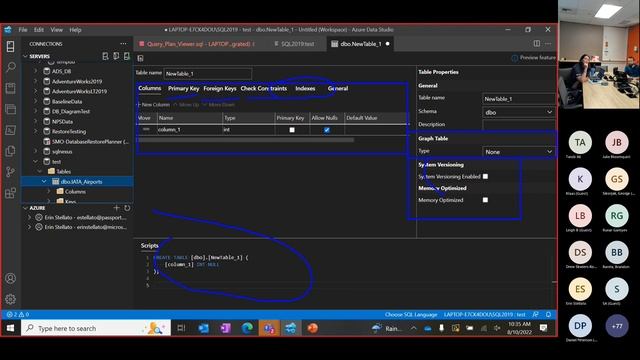Screen dimensions: 640x360
Task: Switch to the Primary Key tab
Action: pyautogui.click(x=183, y=89)
